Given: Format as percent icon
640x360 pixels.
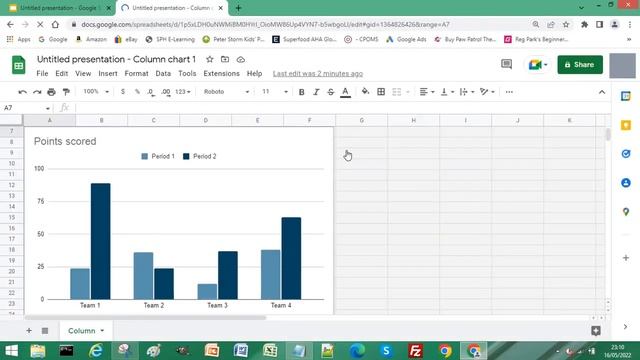Looking at the screenshot, I should pyautogui.click(x=137, y=92).
